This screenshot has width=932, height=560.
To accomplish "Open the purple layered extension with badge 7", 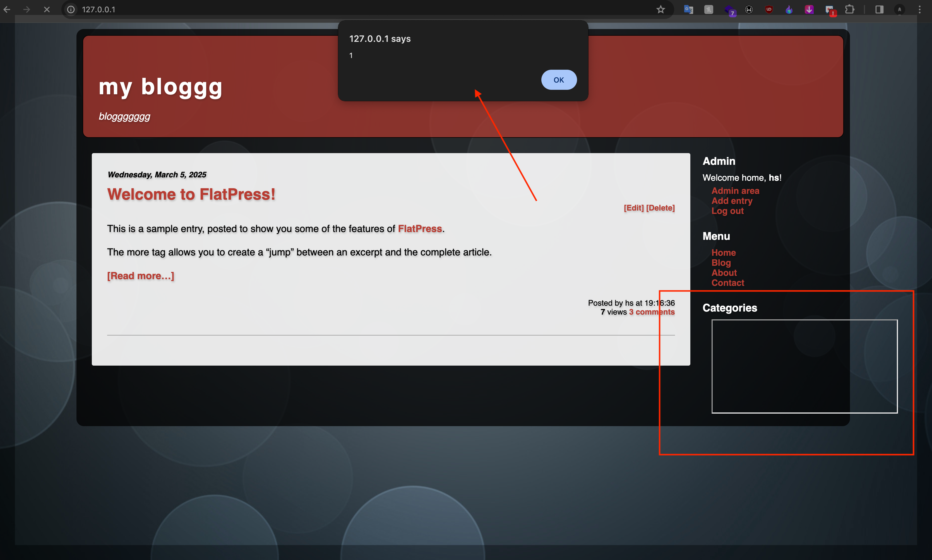I will 729,10.
